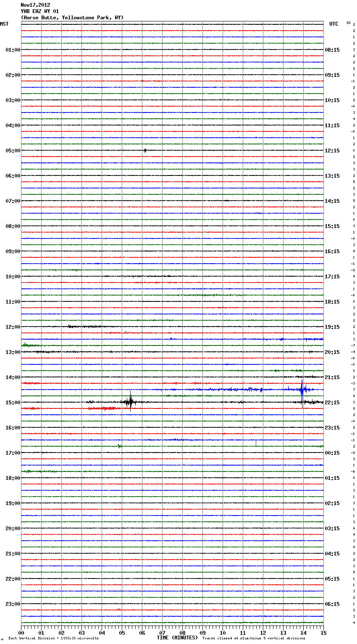Click minute tick label 05 on bottom axis
357x644 pixels.
point(122,633)
